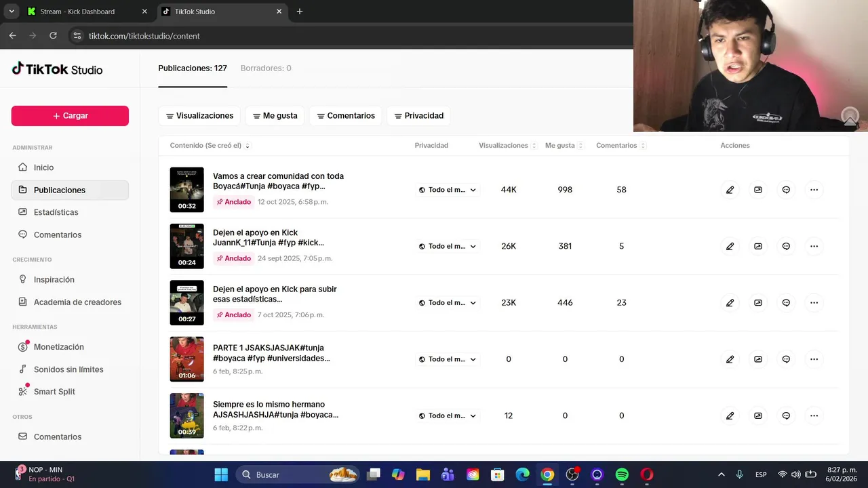Image resolution: width=868 pixels, height=488 pixels.
Task: Open more options for "Vamos a crear comunidad" post
Action: click(814, 190)
